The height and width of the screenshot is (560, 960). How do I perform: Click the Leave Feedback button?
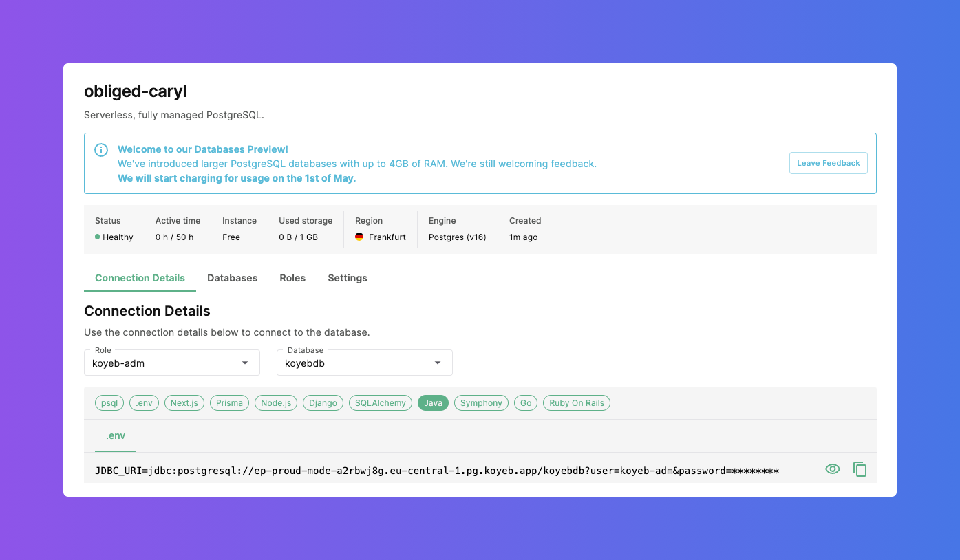tap(828, 163)
